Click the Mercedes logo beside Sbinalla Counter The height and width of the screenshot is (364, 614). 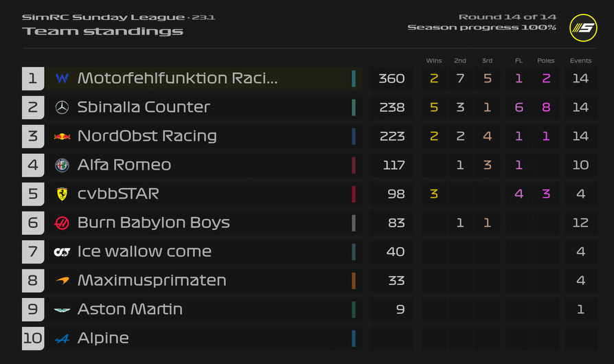[x=62, y=107]
